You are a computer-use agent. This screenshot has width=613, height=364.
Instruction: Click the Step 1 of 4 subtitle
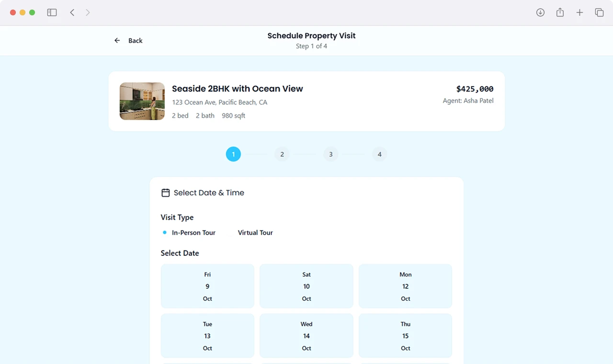(x=312, y=46)
